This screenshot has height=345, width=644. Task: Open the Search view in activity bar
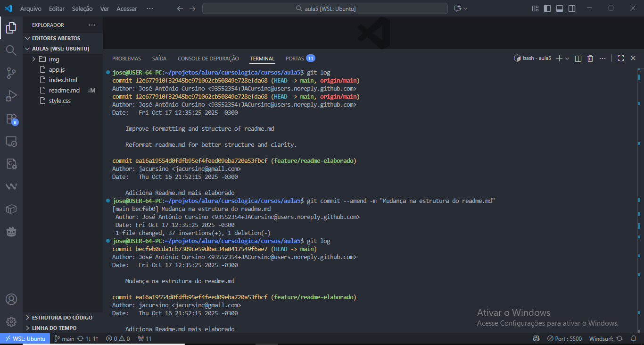[x=11, y=50]
